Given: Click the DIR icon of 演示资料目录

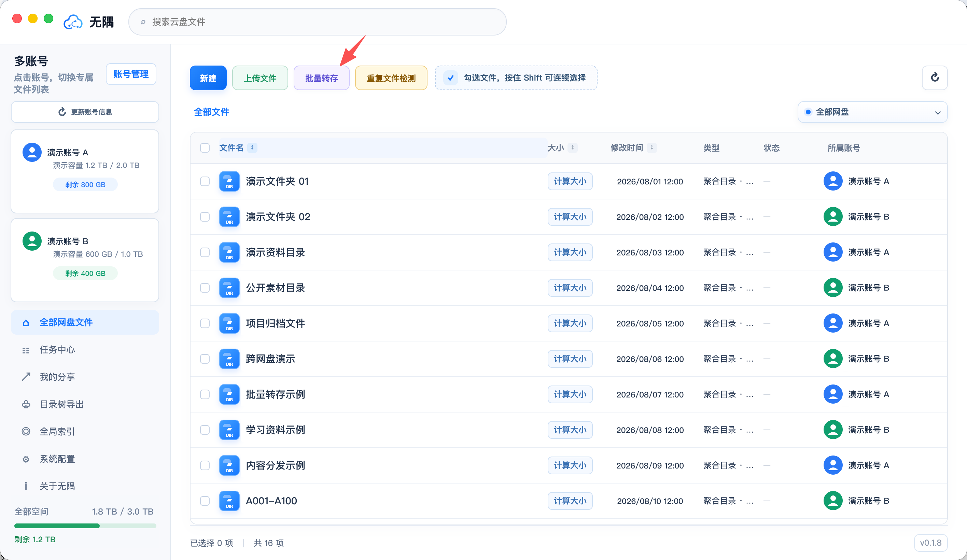Looking at the screenshot, I should point(229,252).
